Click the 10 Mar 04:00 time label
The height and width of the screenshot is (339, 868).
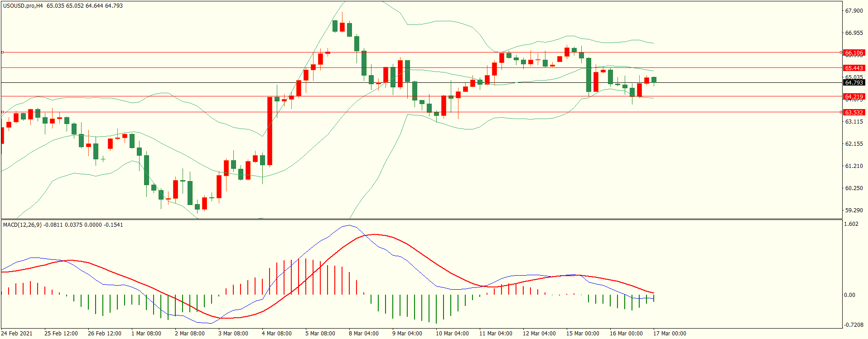pyautogui.click(x=453, y=334)
